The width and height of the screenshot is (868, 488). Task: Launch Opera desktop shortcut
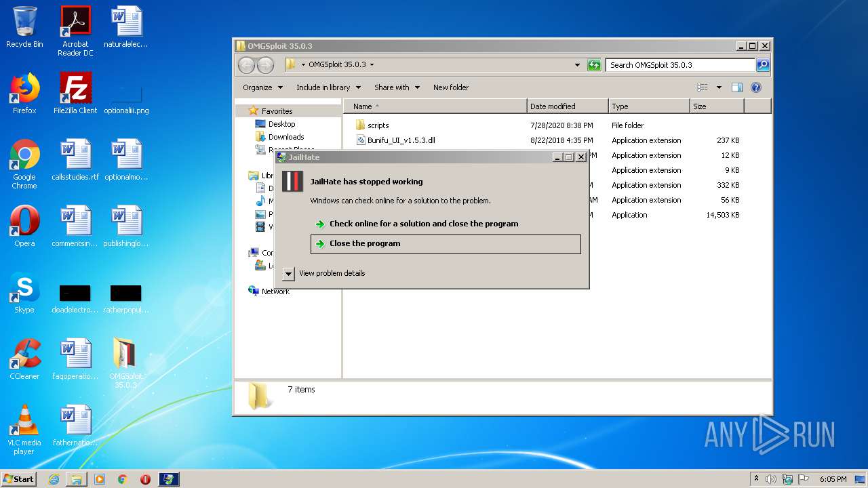pos(24,226)
